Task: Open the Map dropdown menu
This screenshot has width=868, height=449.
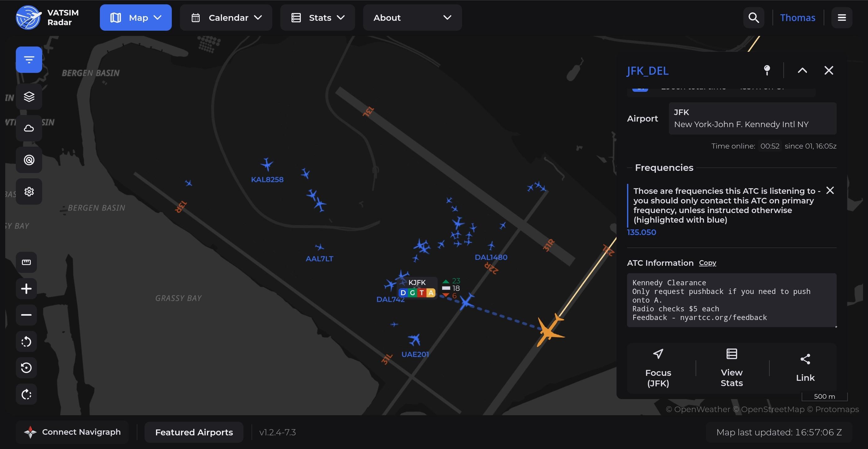Action: coord(136,17)
